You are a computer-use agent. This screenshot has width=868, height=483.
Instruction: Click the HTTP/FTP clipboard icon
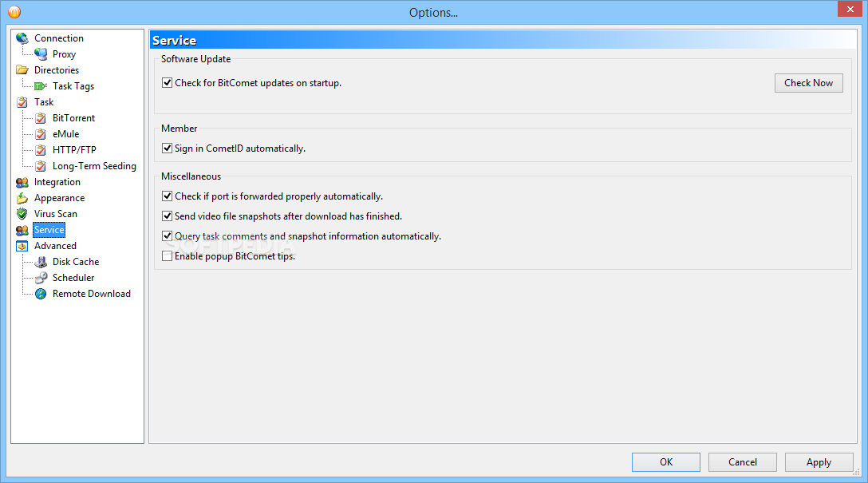[41, 150]
